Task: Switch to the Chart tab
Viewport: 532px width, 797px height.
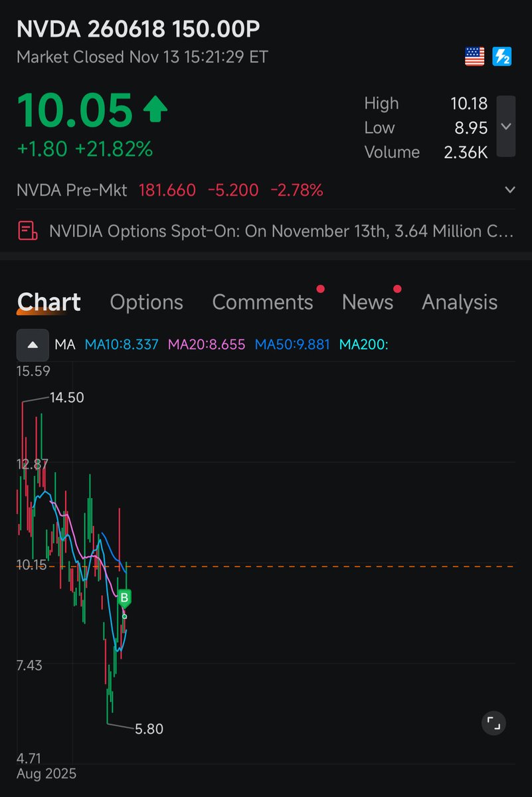Action: (x=49, y=302)
